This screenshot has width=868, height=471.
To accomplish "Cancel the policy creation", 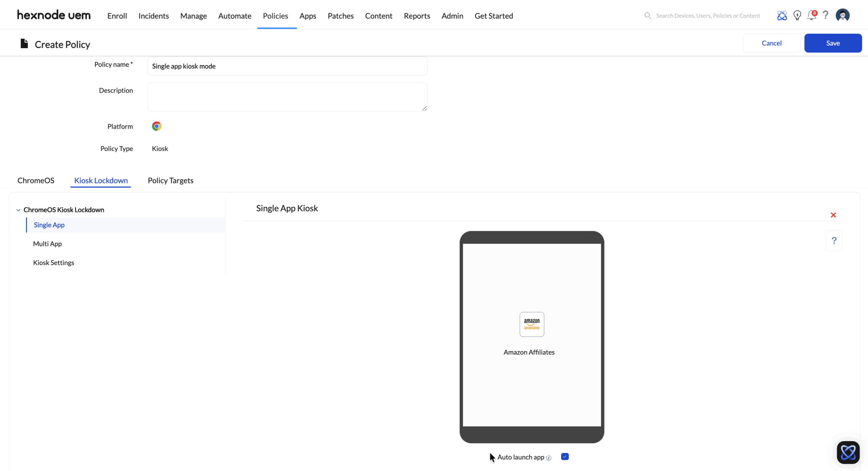I will click(x=771, y=43).
